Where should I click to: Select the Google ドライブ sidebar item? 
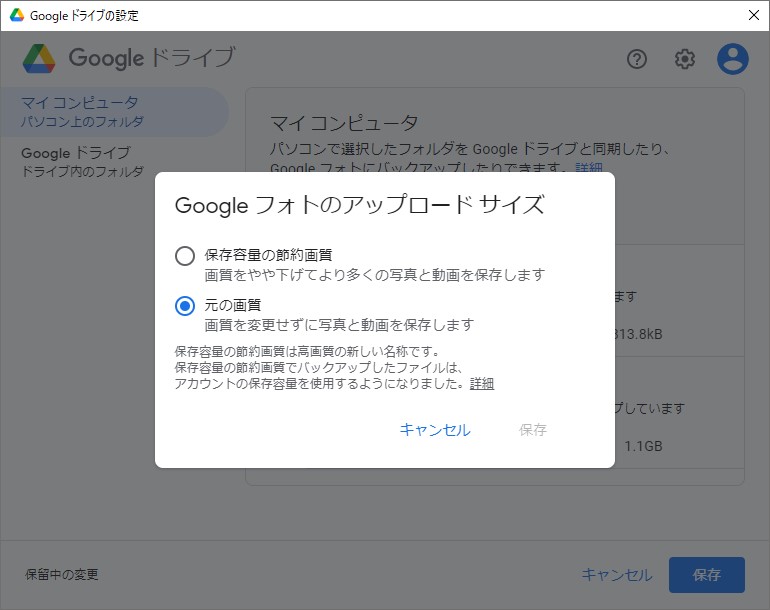(x=82, y=162)
